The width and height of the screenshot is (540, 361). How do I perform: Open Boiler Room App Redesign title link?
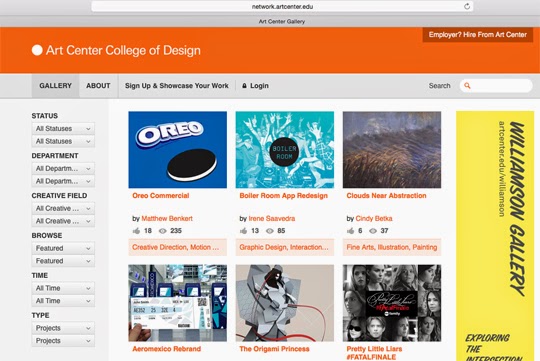click(283, 196)
